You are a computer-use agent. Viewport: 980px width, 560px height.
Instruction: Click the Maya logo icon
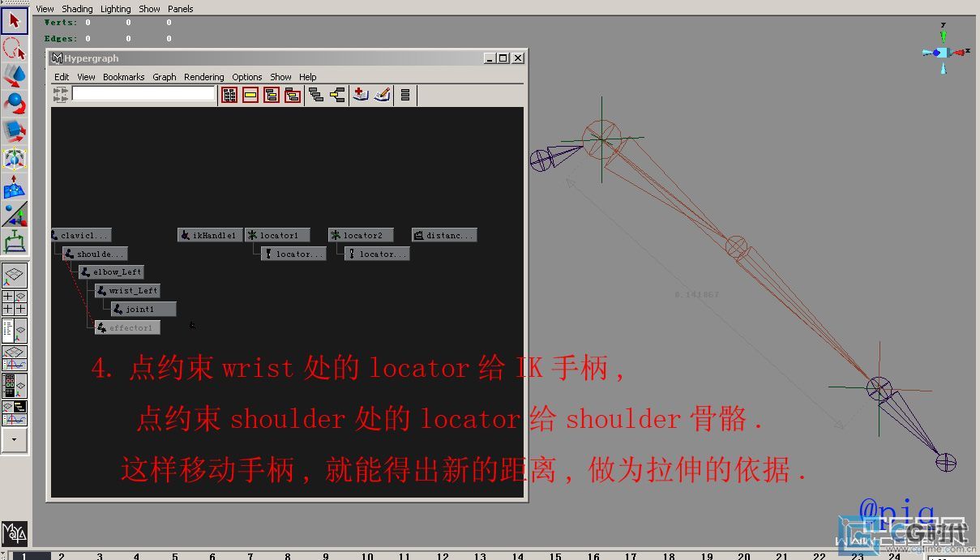click(15, 533)
